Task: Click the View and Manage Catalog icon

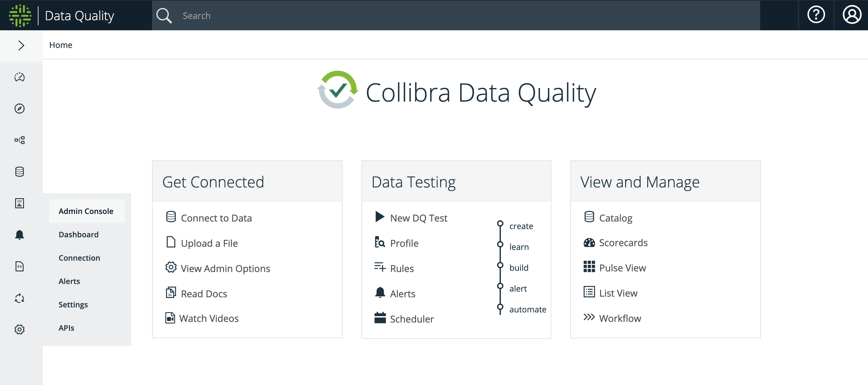Action: [x=589, y=216]
